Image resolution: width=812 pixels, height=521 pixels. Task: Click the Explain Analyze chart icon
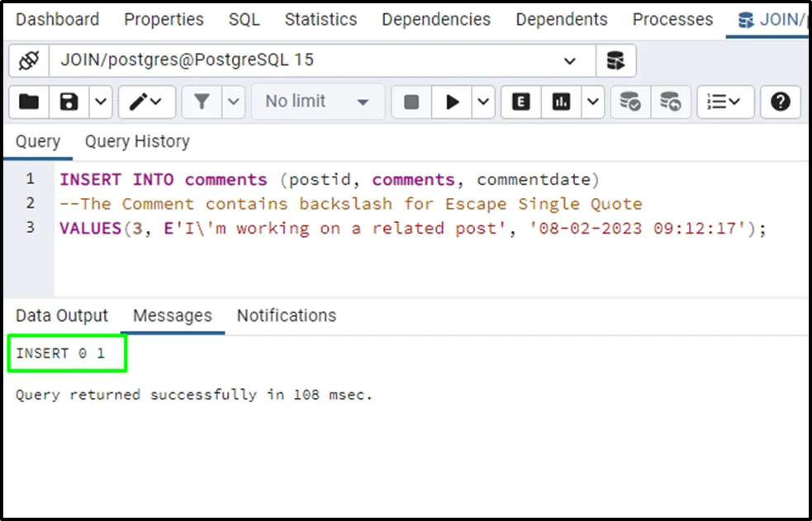pyautogui.click(x=562, y=102)
